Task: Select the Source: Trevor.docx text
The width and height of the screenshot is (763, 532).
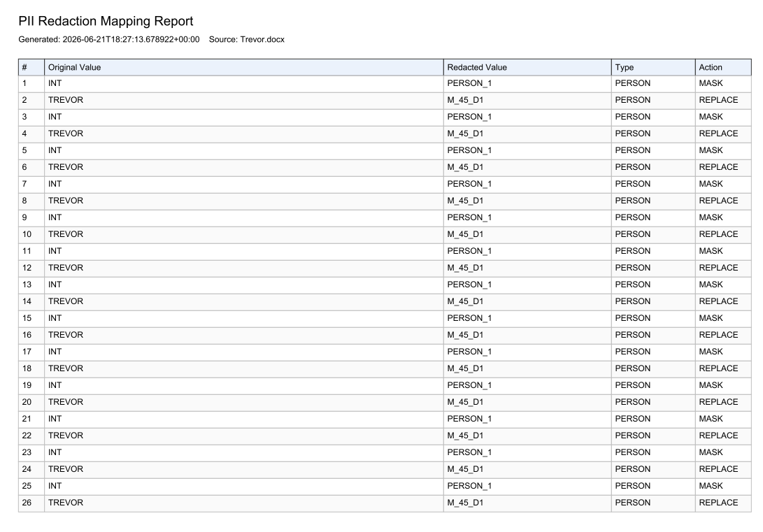Action: click(247, 39)
